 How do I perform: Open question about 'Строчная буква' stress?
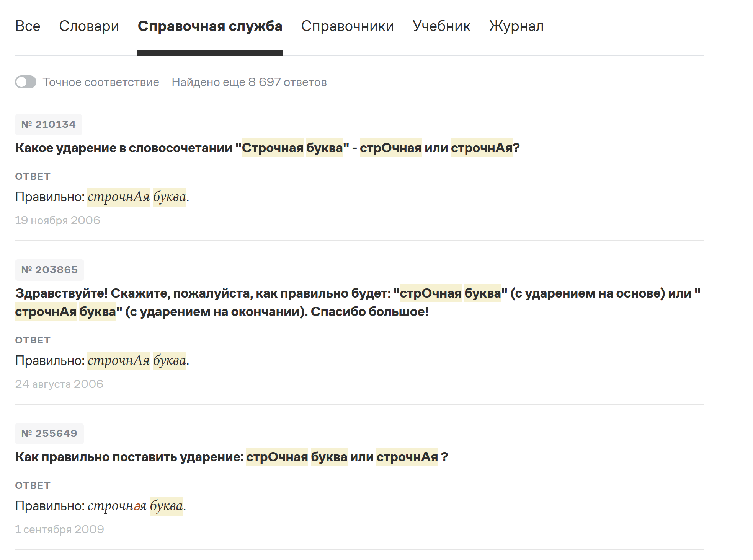267,148
